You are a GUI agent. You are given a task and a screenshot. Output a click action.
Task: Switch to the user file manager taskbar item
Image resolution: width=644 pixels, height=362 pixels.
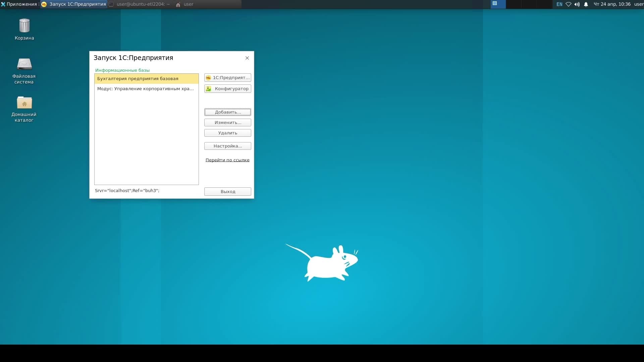[x=185, y=4]
